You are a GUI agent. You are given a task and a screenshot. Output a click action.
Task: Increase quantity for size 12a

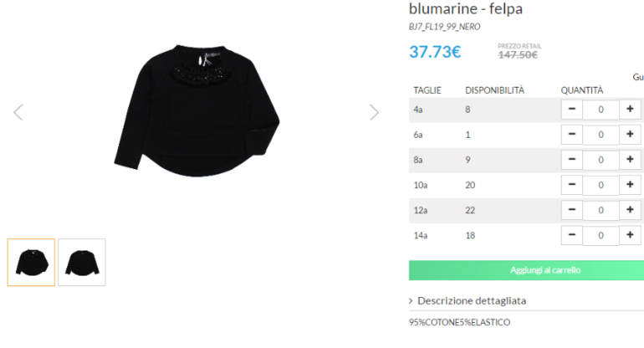[x=630, y=210]
